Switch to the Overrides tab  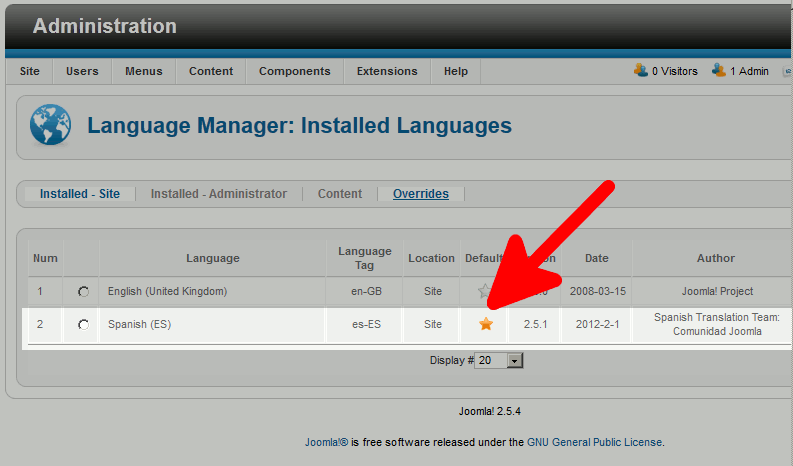(x=420, y=194)
